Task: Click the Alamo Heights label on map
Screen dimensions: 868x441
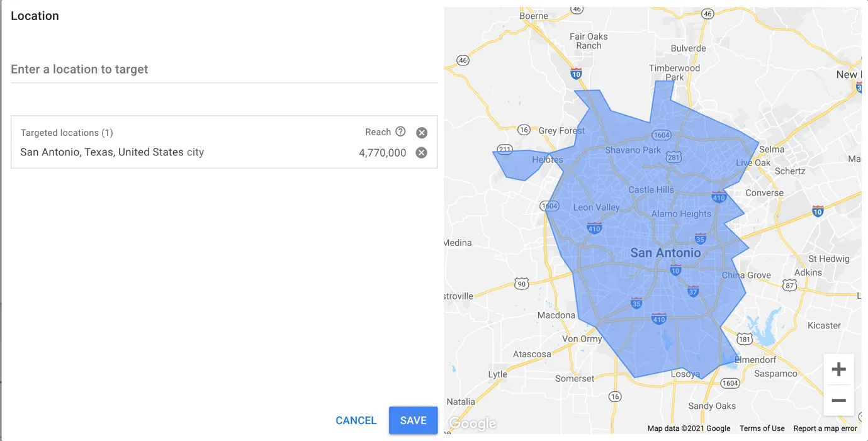Action: [x=681, y=214]
